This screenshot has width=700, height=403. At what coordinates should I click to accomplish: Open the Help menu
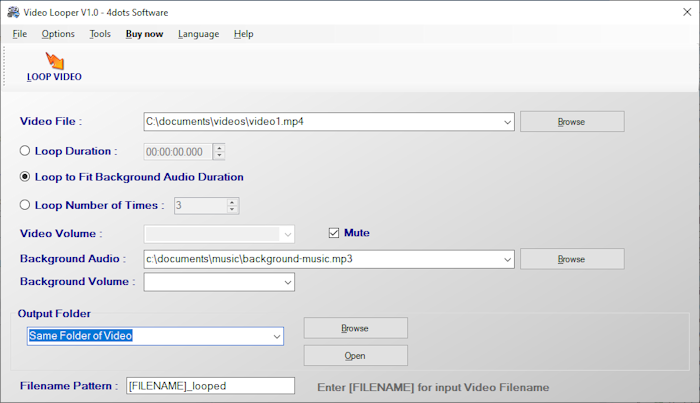click(243, 34)
